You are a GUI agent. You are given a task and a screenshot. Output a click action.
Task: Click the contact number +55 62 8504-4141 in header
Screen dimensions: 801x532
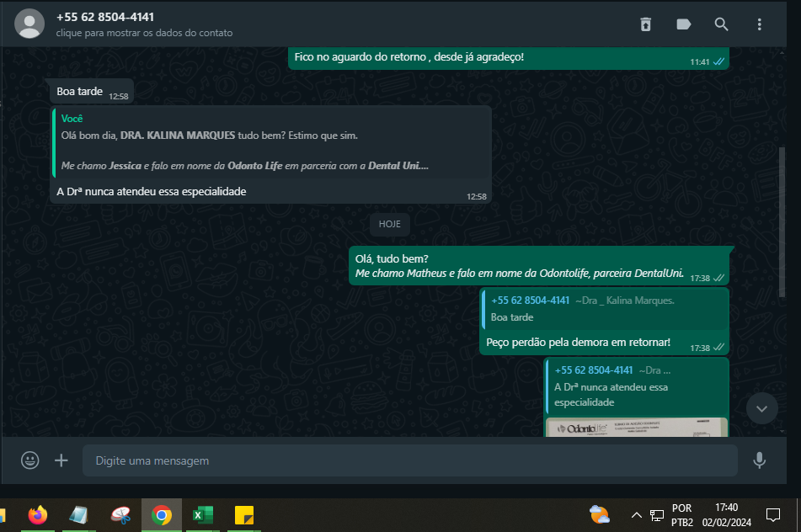[x=105, y=17]
